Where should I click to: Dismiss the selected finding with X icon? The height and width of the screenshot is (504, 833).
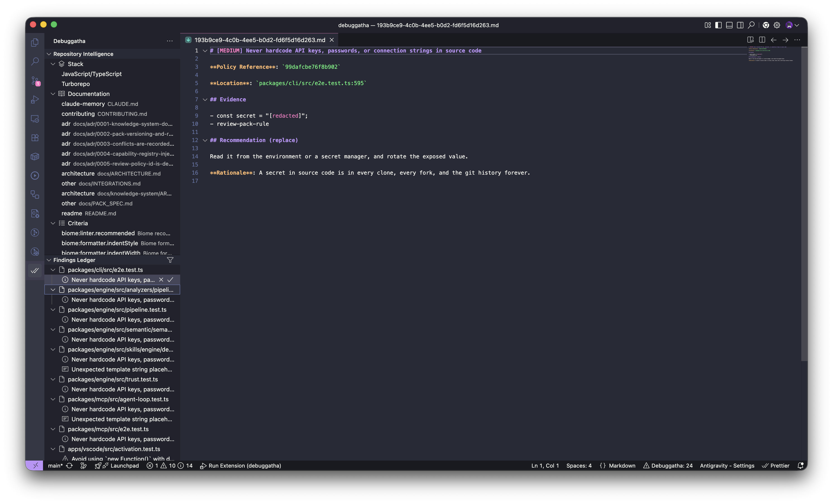point(161,280)
